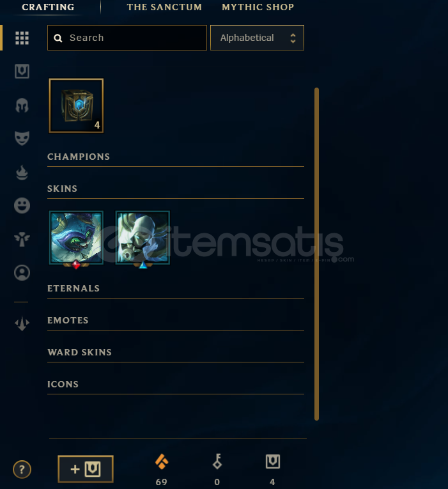Open the summoner icons filter
The image size is (448, 489).
[x=22, y=273]
